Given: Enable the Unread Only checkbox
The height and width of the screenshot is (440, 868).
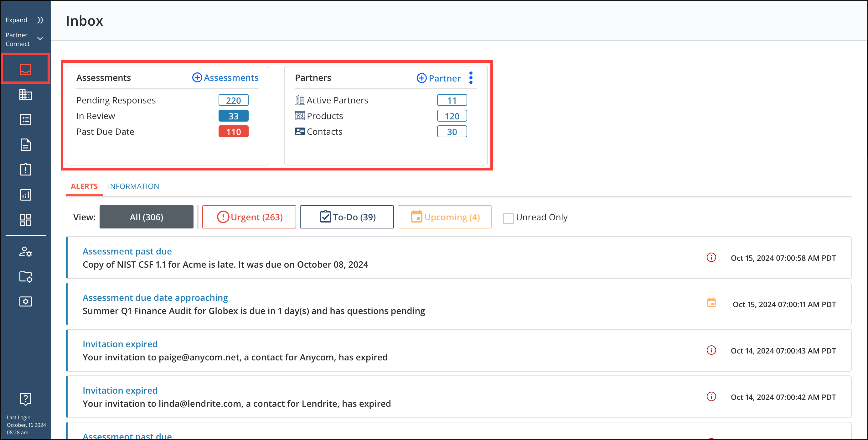Looking at the screenshot, I should click(x=508, y=218).
